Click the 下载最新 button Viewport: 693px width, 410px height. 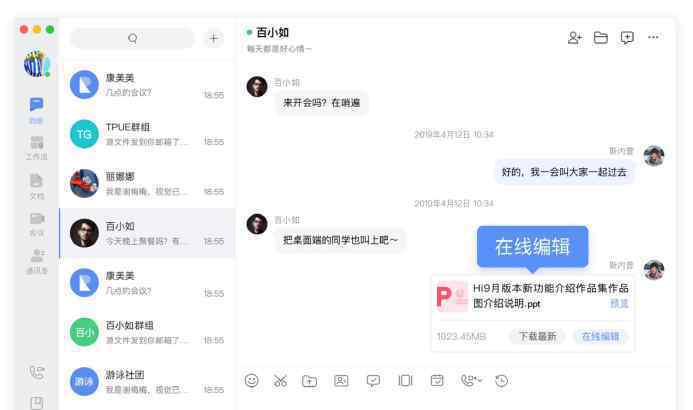pyautogui.click(x=537, y=337)
